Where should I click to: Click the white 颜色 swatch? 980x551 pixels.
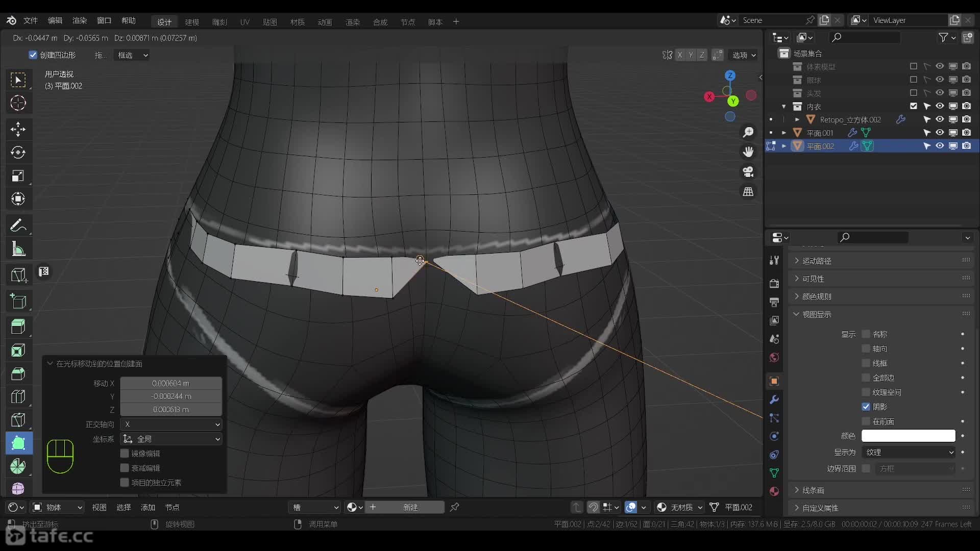coord(909,436)
